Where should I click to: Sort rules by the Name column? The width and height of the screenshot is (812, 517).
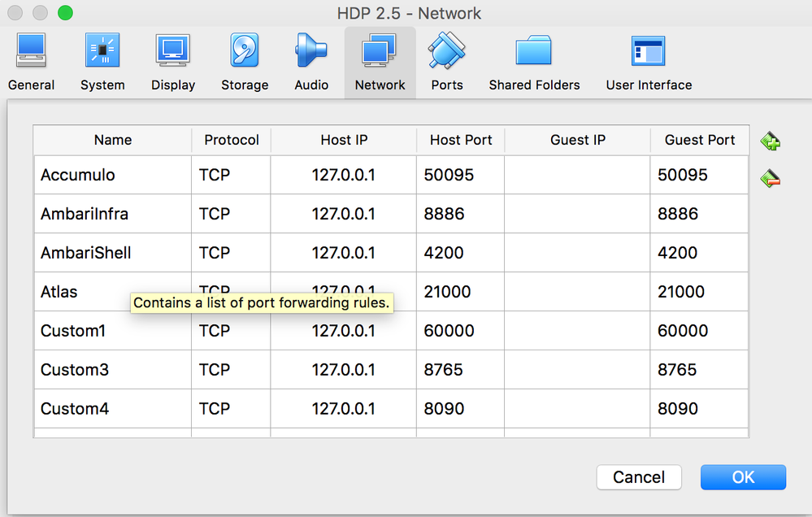coord(113,140)
